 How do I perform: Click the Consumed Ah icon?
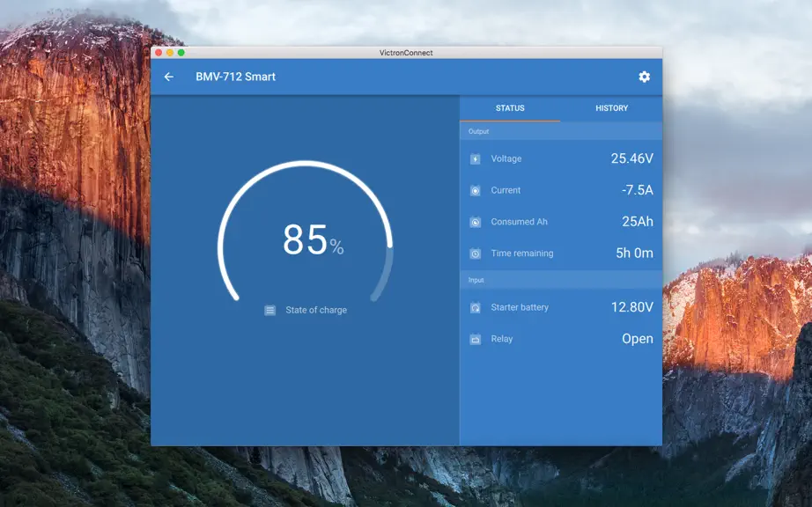475,222
